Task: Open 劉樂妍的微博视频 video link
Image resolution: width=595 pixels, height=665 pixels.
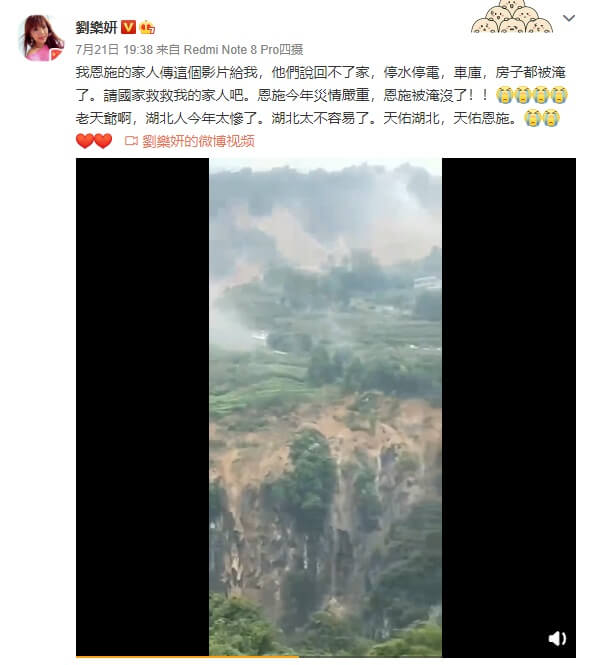Action: click(x=198, y=141)
